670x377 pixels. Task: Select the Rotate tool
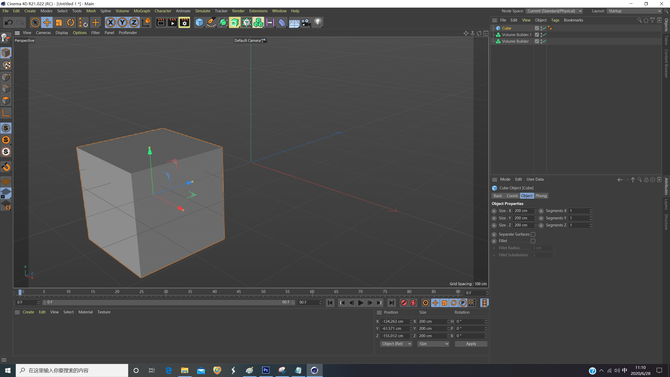[x=71, y=22]
